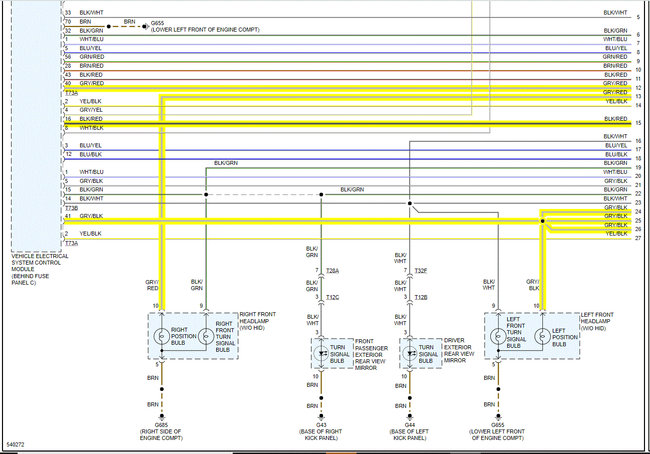Select 'G43 (BASE OF RIGHT KICK PANEL)' label
This screenshot has width=650, height=454.
click(x=321, y=431)
